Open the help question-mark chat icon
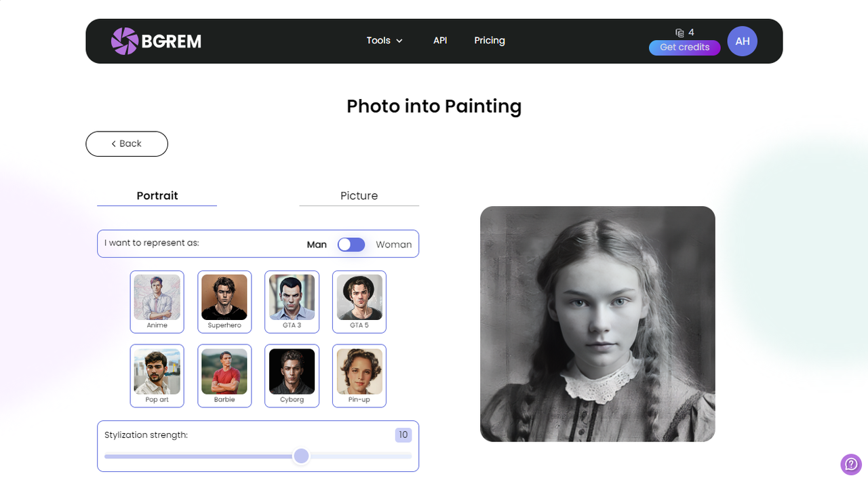868x480 pixels. coord(851,464)
